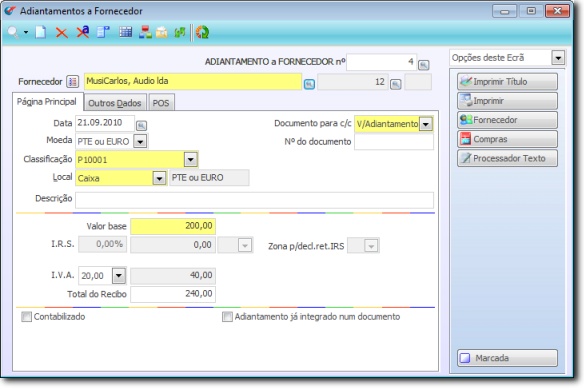584x390 pixels.
Task: Click the advance number field showing 4
Action: tap(381, 62)
